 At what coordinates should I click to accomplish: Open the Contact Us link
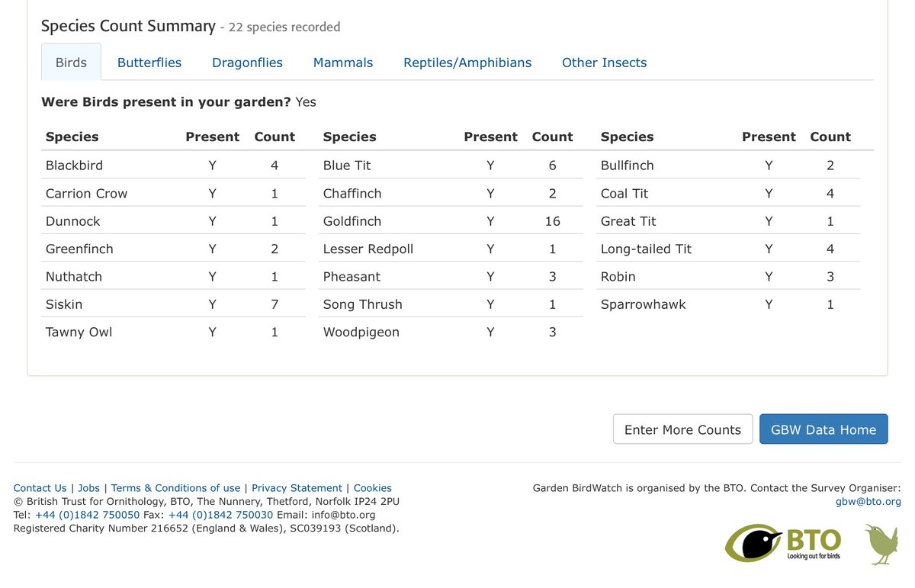click(x=40, y=488)
